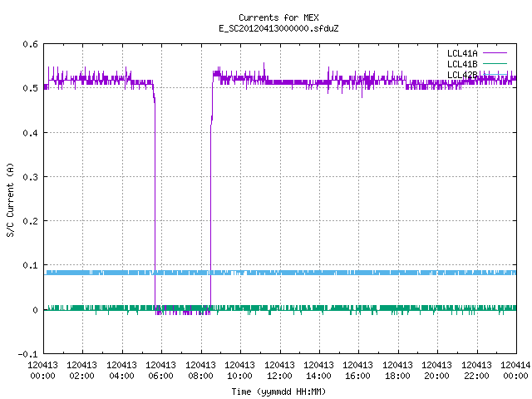The height and width of the screenshot is (399, 532).
Task: Click the blue LCL42B legend line sample
Action: tap(495, 74)
